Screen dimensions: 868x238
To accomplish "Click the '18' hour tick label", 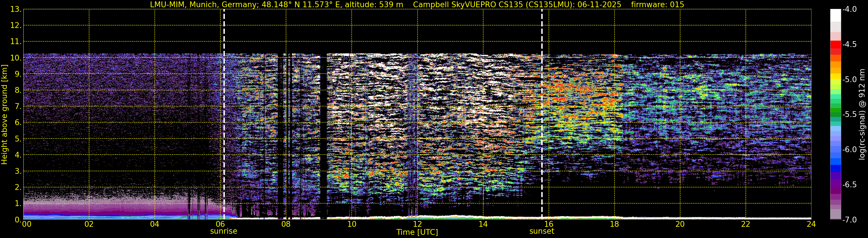I will [x=614, y=224].
